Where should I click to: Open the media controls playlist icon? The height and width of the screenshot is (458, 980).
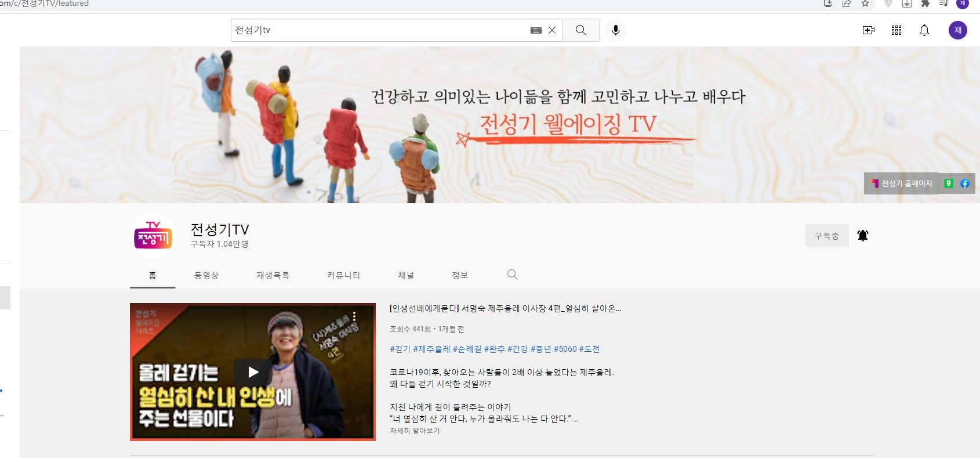point(944,3)
